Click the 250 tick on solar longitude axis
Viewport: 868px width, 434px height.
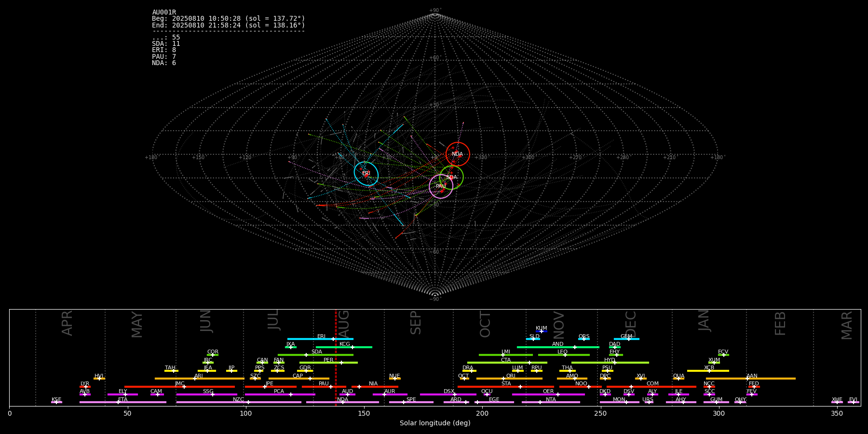click(600, 413)
